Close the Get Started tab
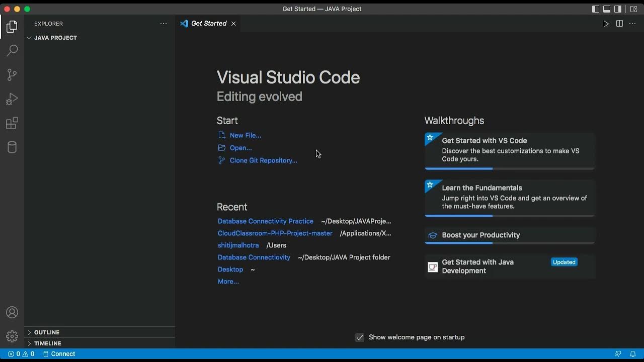The width and height of the screenshot is (644, 362). [233, 24]
